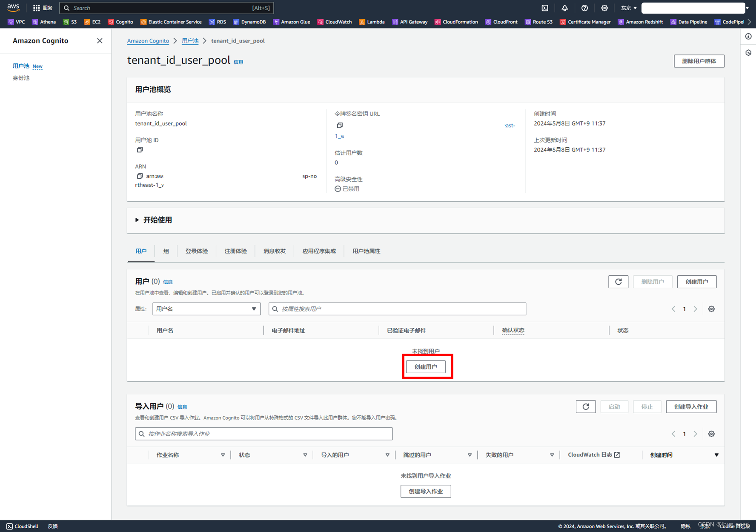Select 身份池 in sidebar
This screenshot has height=532, width=756.
pyautogui.click(x=21, y=78)
